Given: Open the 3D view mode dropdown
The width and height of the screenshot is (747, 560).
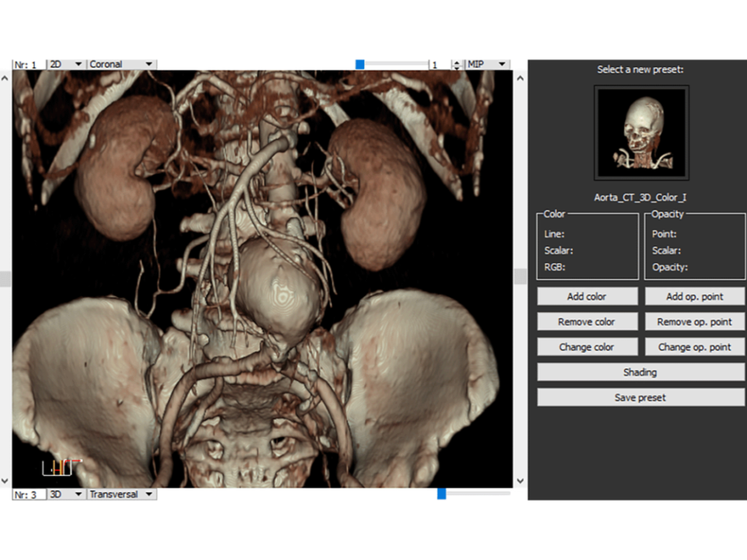Looking at the screenshot, I should [x=66, y=494].
